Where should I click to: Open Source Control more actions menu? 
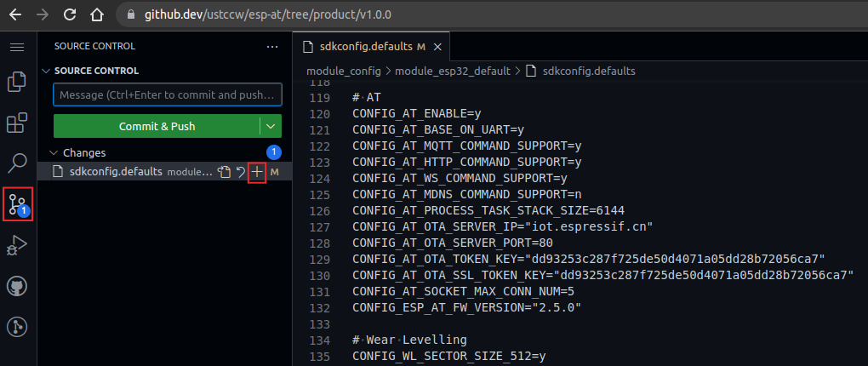pos(272,47)
